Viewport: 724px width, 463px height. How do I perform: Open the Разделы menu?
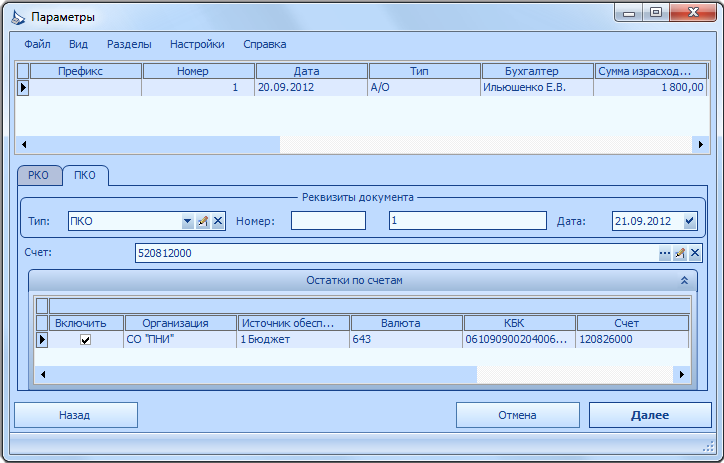[129, 44]
